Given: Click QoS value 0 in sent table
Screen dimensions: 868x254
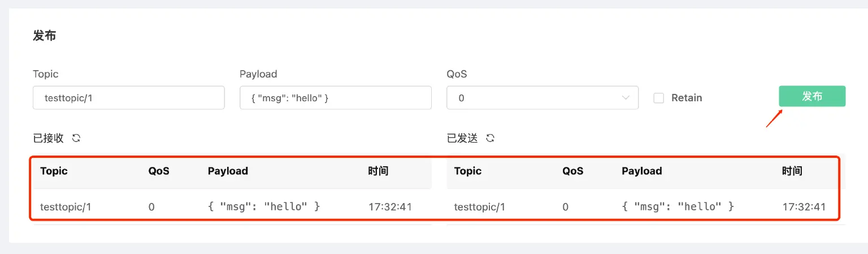Looking at the screenshot, I should [x=566, y=207].
